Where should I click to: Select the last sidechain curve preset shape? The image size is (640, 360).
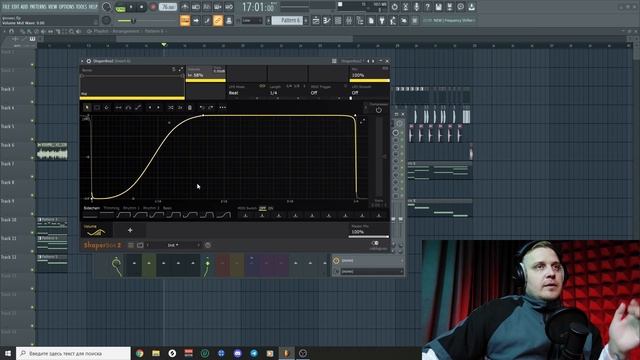[x=224, y=215]
